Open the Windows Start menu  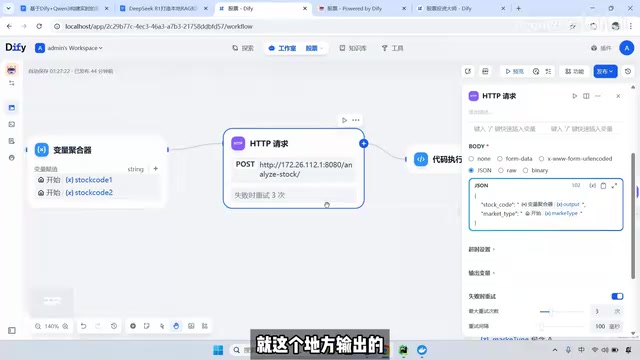218,350
